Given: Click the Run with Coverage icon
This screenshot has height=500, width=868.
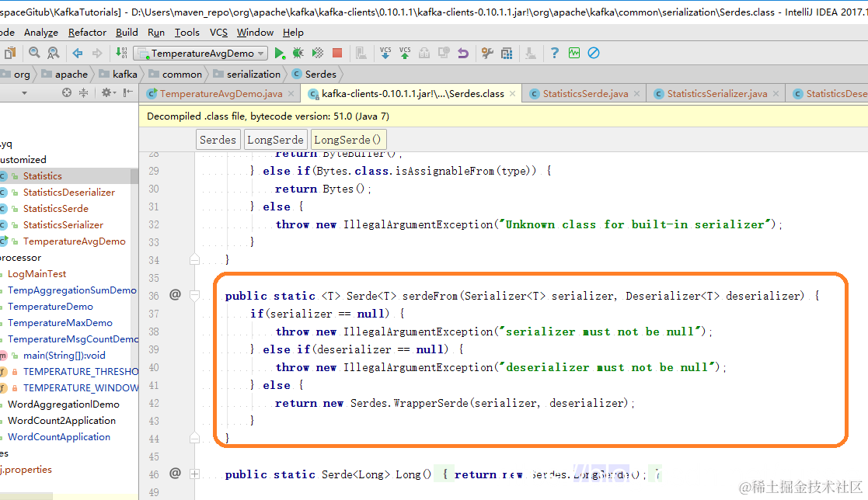Looking at the screenshot, I should 318,53.
